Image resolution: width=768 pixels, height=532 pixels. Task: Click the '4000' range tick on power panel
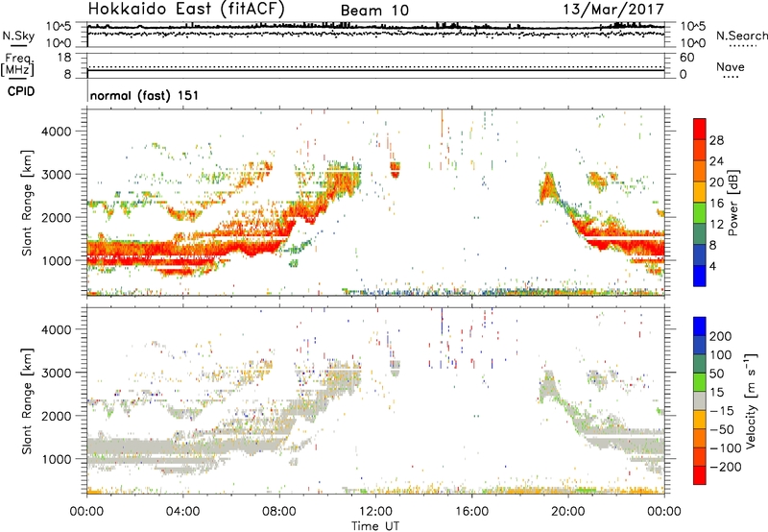(x=56, y=132)
